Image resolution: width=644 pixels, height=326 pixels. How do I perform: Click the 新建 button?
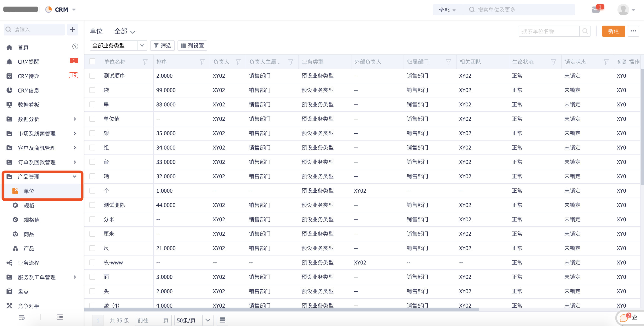click(613, 31)
